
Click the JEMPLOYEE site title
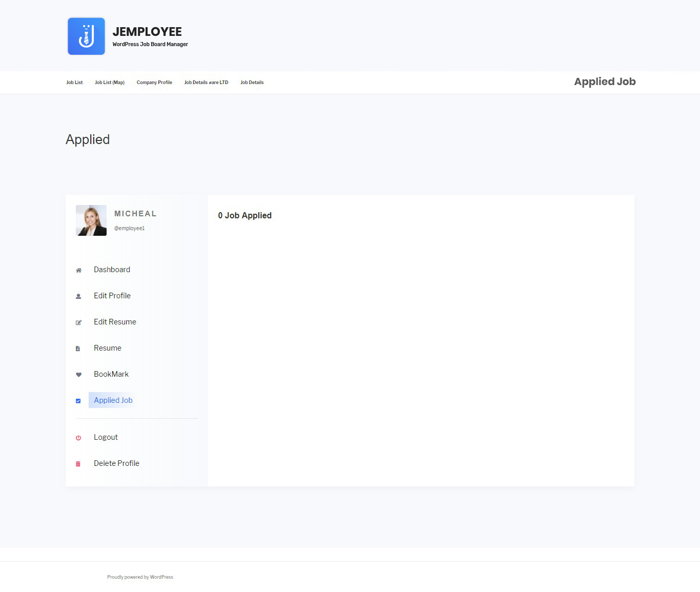point(147,32)
